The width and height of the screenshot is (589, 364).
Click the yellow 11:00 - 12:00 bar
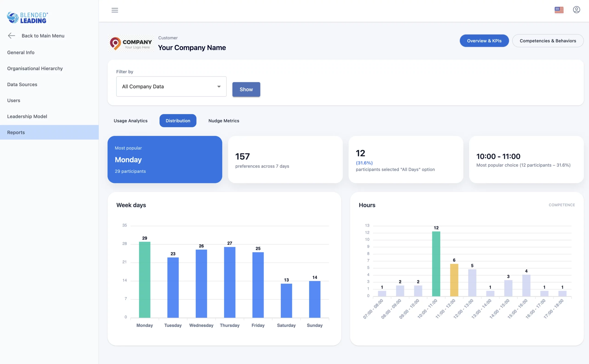454,280
